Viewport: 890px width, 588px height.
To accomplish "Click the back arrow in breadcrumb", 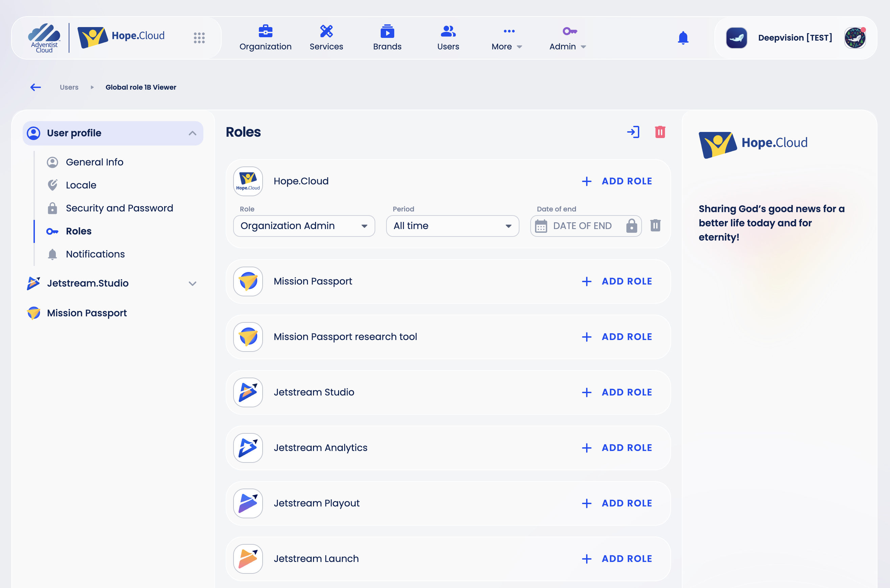I will 36,87.
